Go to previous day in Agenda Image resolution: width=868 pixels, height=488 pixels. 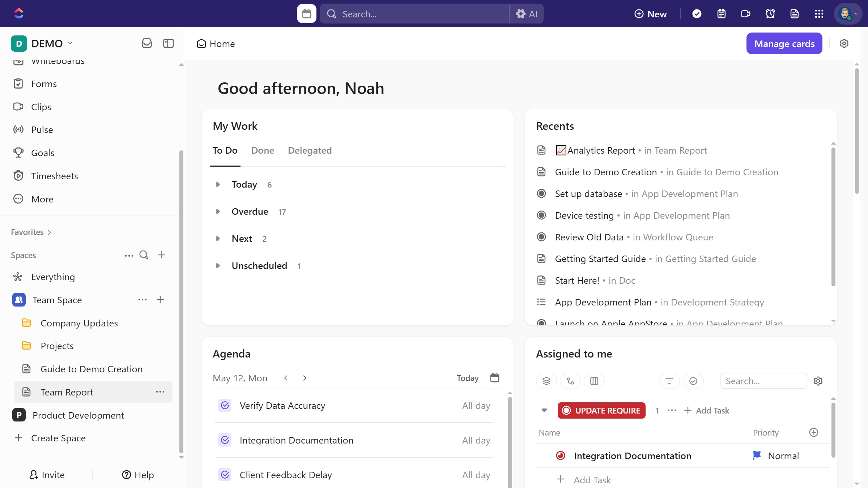pos(286,378)
